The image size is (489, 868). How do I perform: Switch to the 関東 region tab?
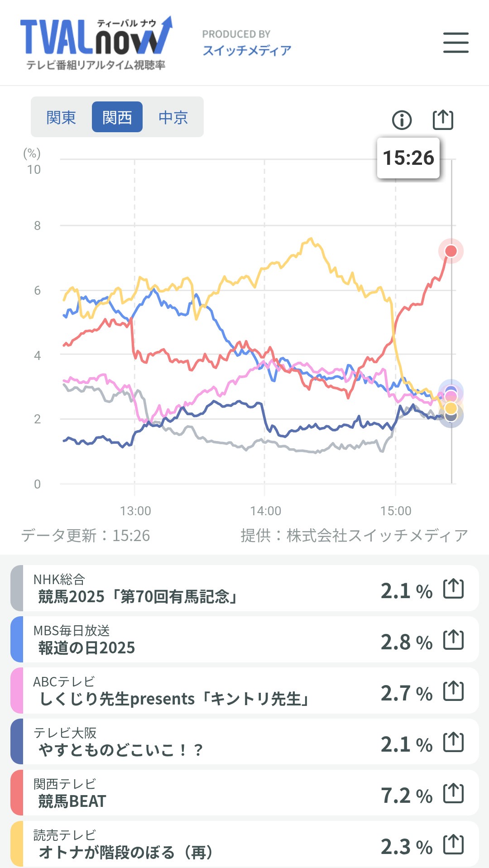pyautogui.click(x=61, y=117)
